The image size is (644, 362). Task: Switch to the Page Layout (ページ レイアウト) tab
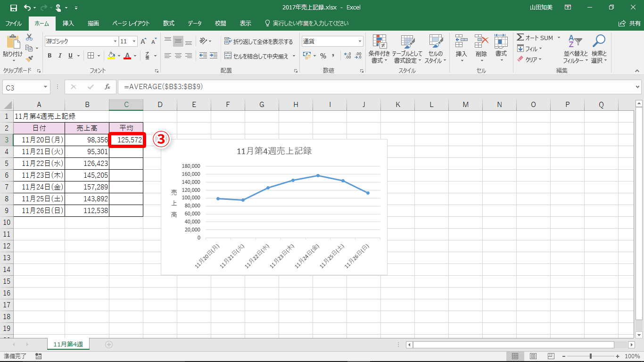pos(131,23)
